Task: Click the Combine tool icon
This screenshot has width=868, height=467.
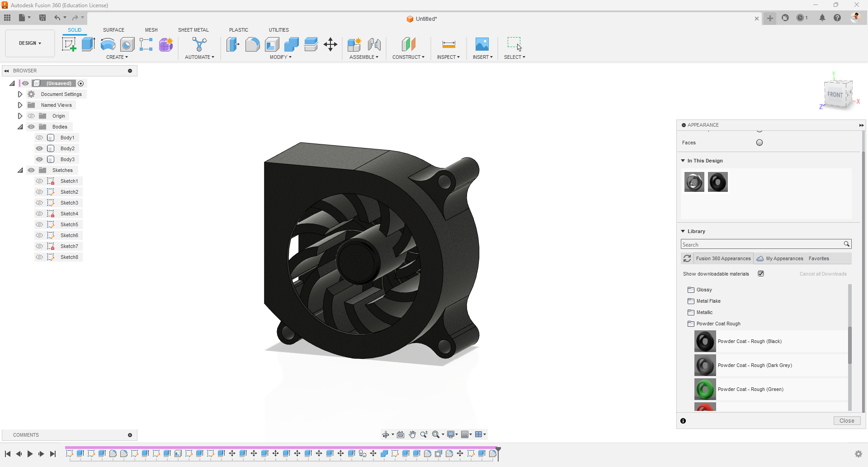Action: click(x=292, y=44)
